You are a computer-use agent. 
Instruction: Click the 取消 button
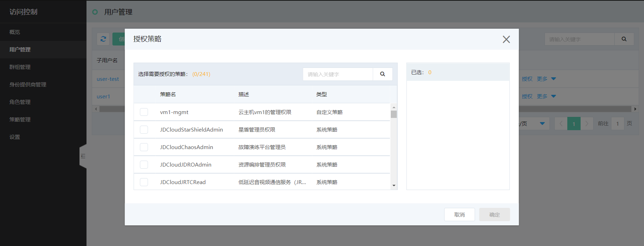click(x=459, y=215)
